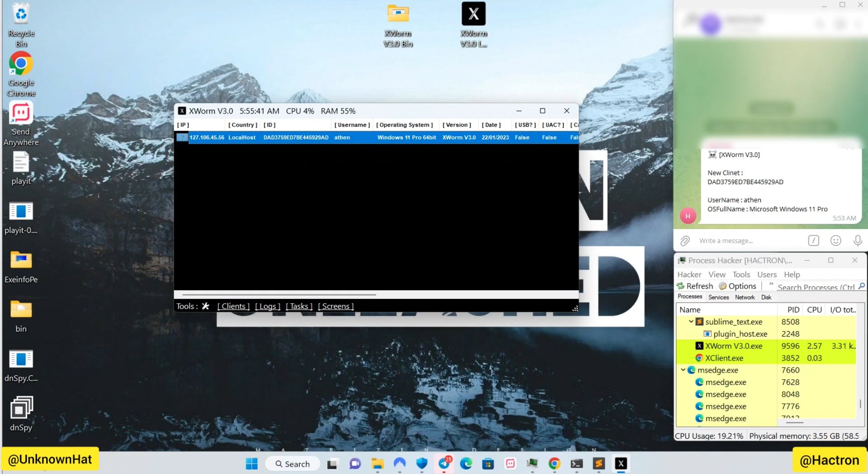Open the Telegram emoji picker
Viewport: 868px width, 474px height.
835,241
